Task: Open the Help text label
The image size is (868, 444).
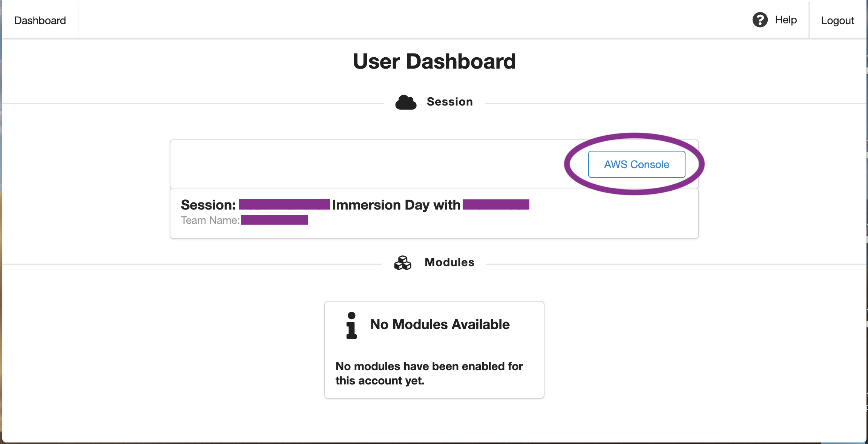Action: point(786,20)
